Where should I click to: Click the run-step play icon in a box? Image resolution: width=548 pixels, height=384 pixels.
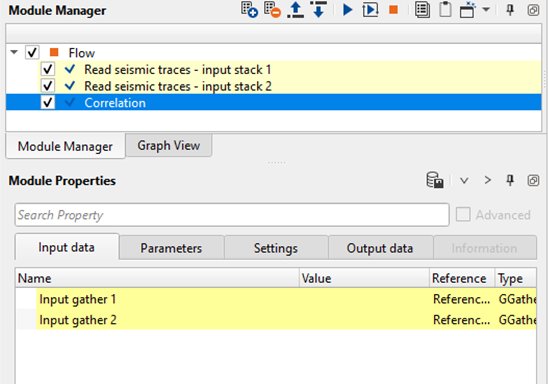coord(370,10)
